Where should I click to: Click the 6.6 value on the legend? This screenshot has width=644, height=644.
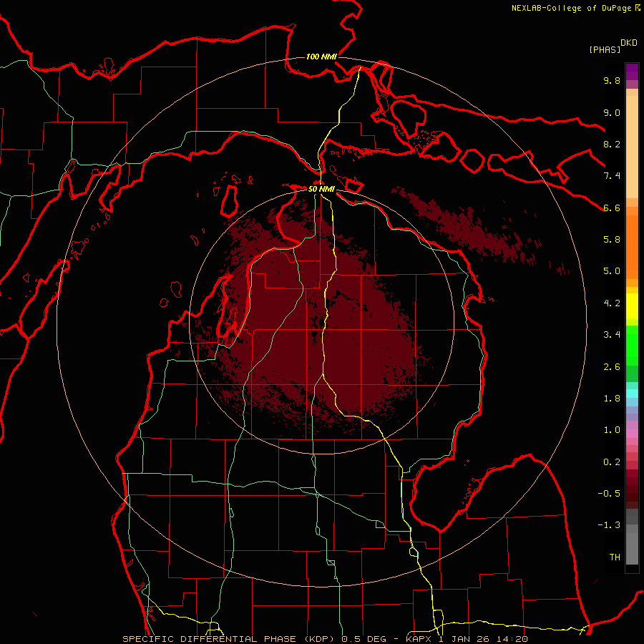click(612, 208)
